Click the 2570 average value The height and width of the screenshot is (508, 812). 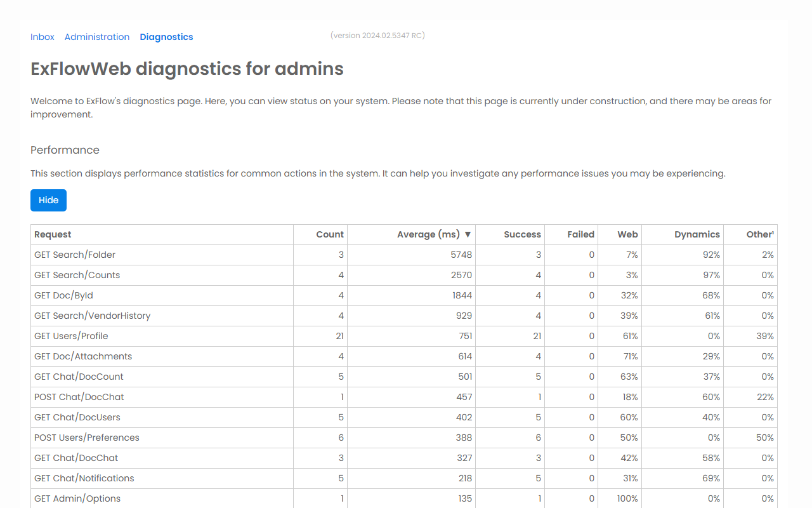461,275
